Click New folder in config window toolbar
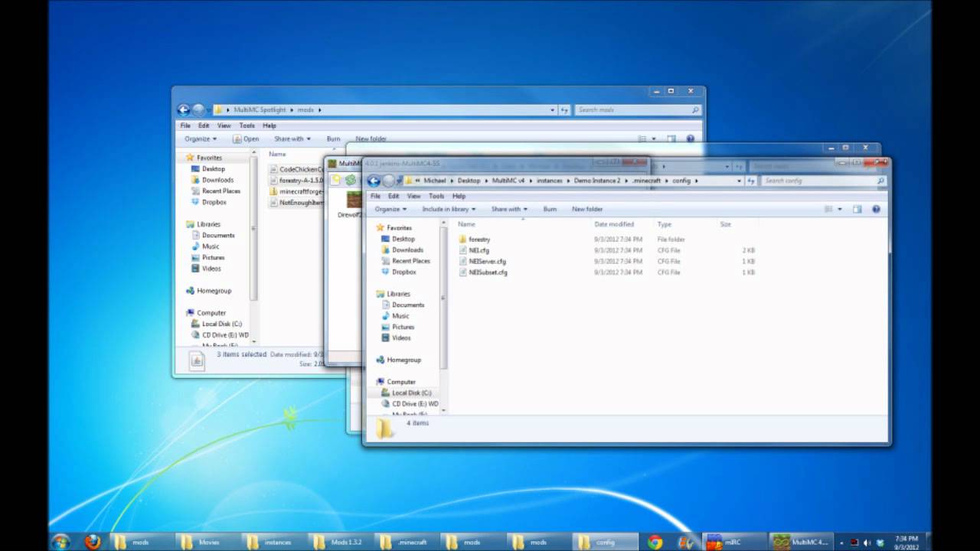980x551 pixels. point(587,209)
